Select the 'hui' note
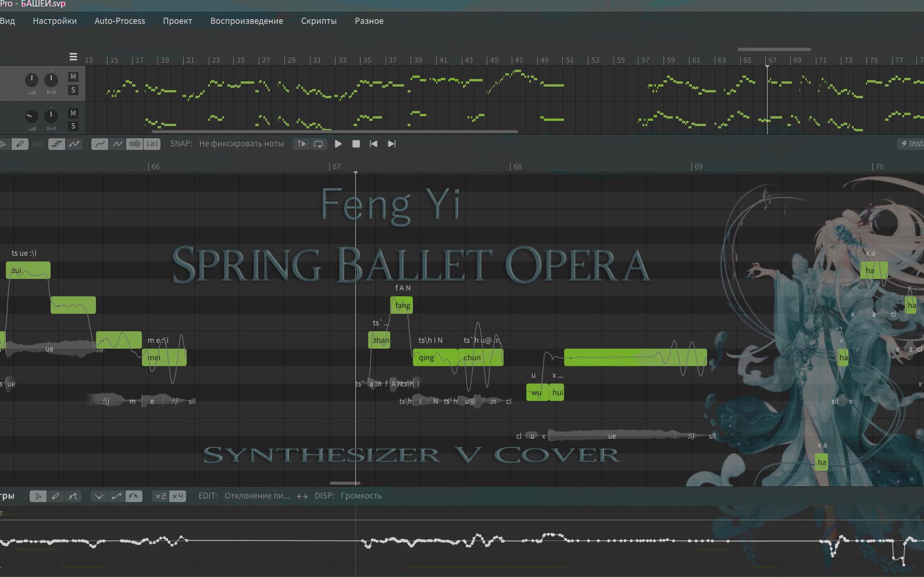Image resolution: width=924 pixels, height=577 pixels. tap(556, 392)
